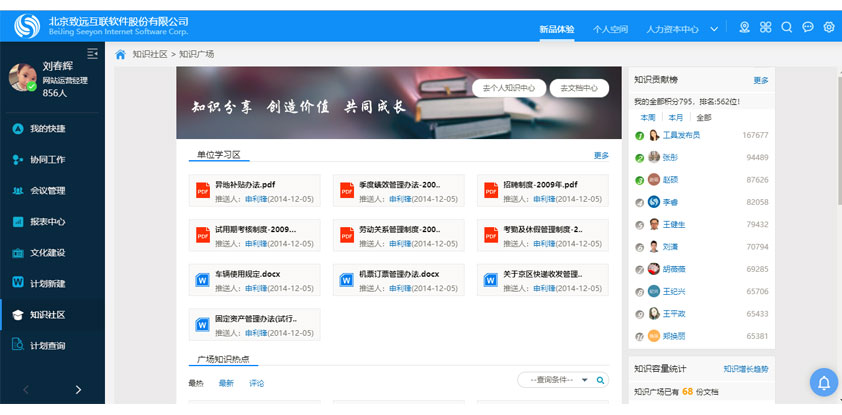The image size is (842, 415).
Task: Click search icon beside 查询条件 dropdown
Action: pos(600,380)
